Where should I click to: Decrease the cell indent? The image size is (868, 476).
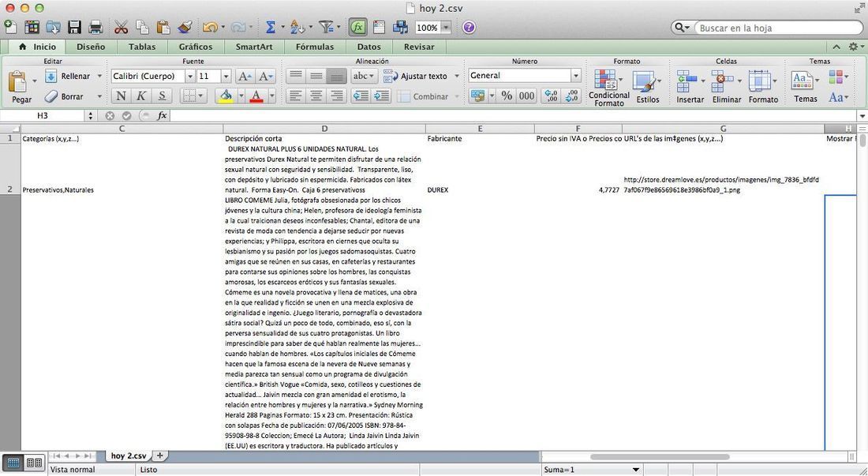tap(361, 96)
